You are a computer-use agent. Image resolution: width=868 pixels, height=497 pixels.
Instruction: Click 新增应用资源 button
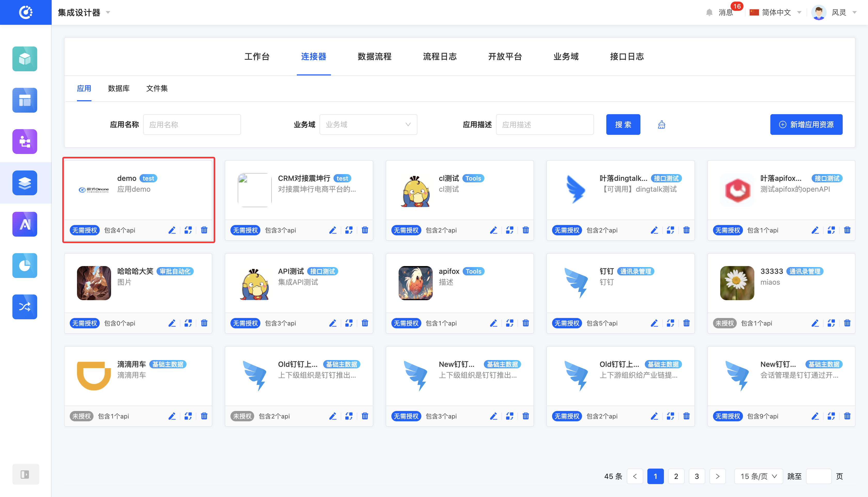click(806, 125)
